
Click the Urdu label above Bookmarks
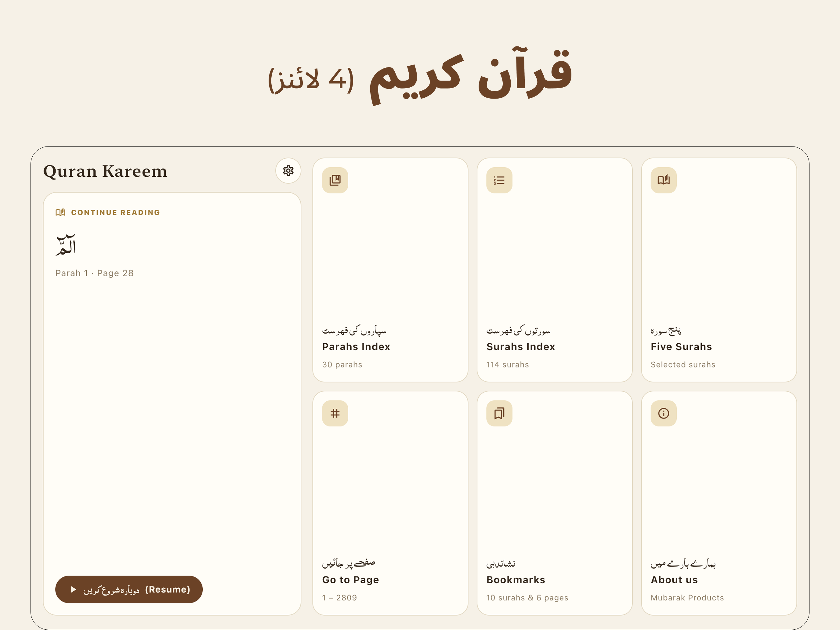(x=501, y=563)
